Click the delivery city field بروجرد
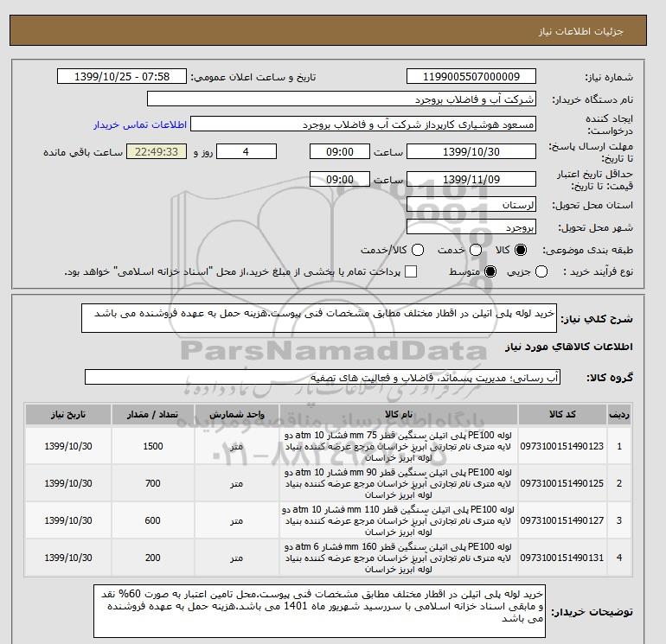This screenshot has width=666, height=644. pyautogui.click(x=471, y=226)
